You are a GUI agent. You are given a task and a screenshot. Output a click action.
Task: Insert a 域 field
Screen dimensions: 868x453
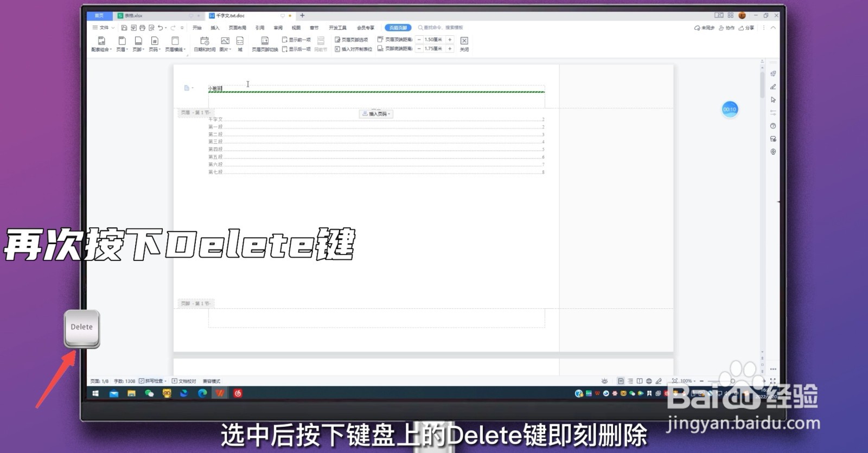[x=240, y=44]
